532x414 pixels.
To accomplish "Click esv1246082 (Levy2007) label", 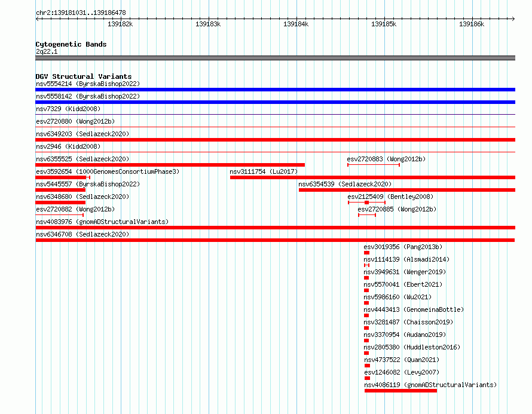I will [402, 372].
